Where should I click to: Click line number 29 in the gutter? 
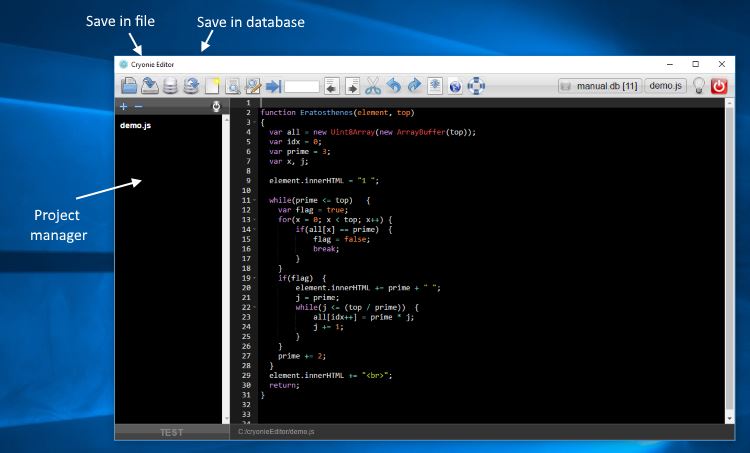246,376
